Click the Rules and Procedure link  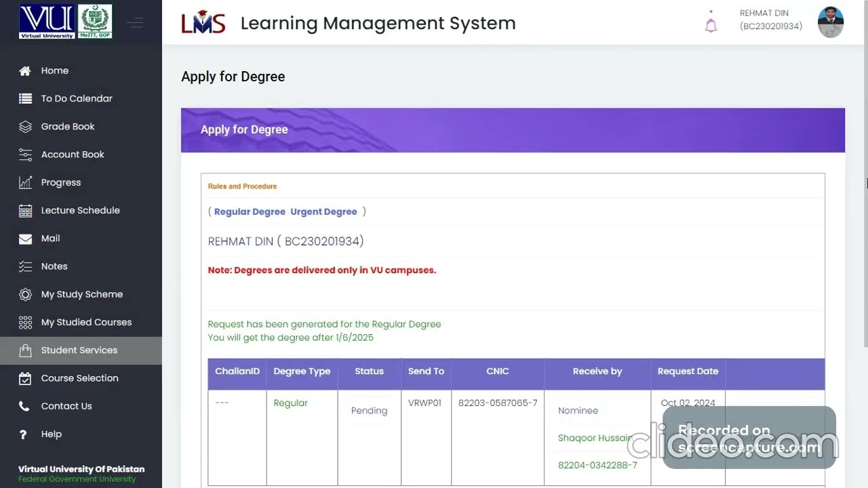tap(242, 186)
